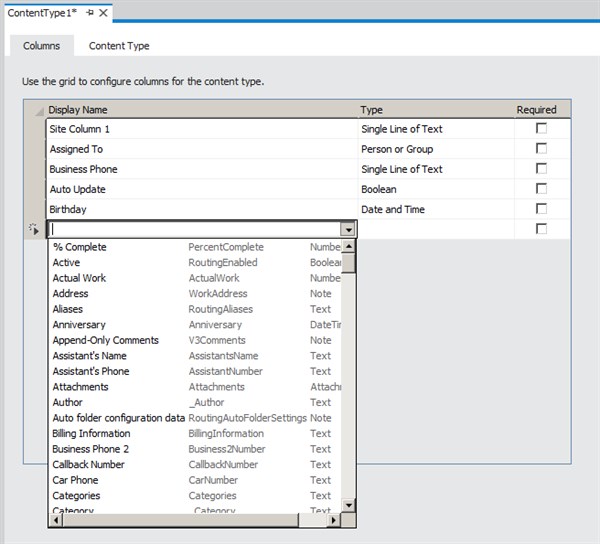This screenshot has width=600, height=544.
Task: Enable Required for Business Phone row
Action: 541,169
